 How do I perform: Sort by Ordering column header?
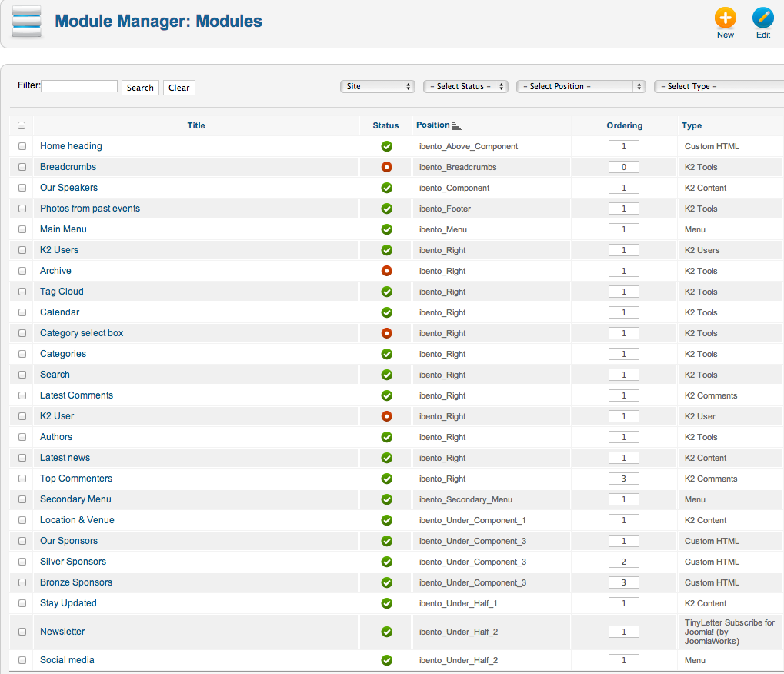point(625,125)
